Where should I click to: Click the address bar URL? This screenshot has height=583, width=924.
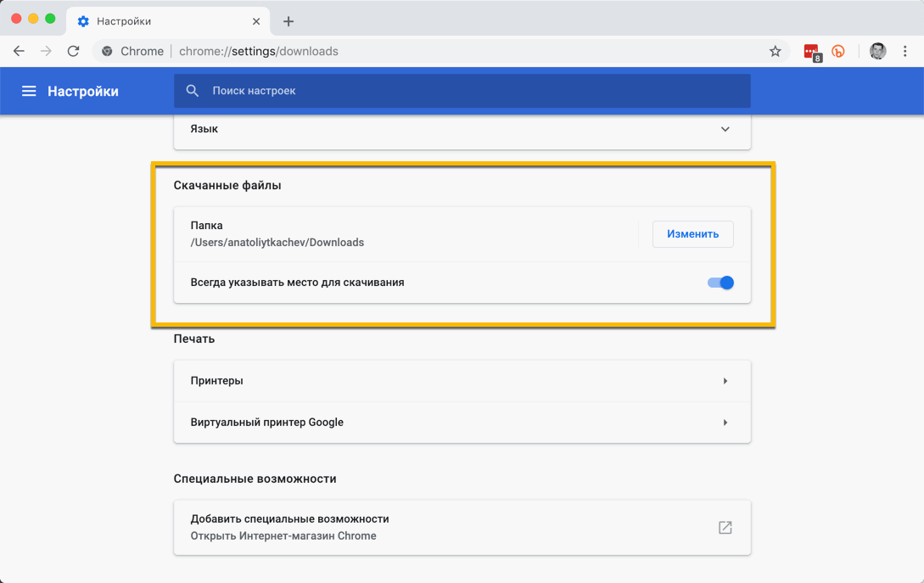259,51
